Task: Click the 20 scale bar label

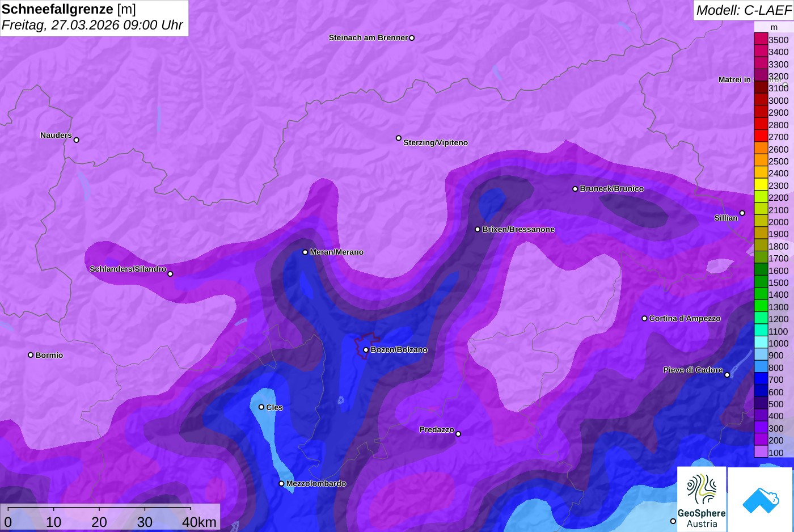Action: [99, 522]
